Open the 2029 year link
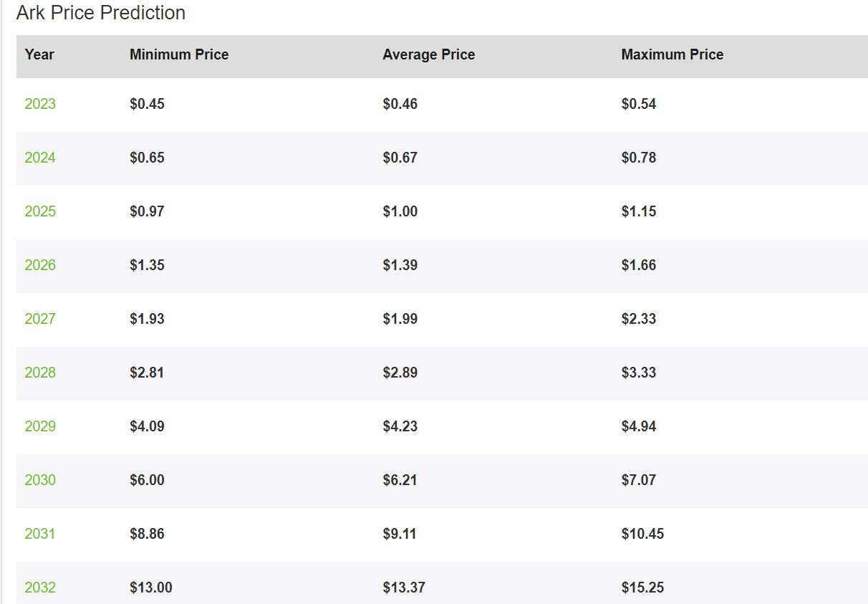 point(40,426)
